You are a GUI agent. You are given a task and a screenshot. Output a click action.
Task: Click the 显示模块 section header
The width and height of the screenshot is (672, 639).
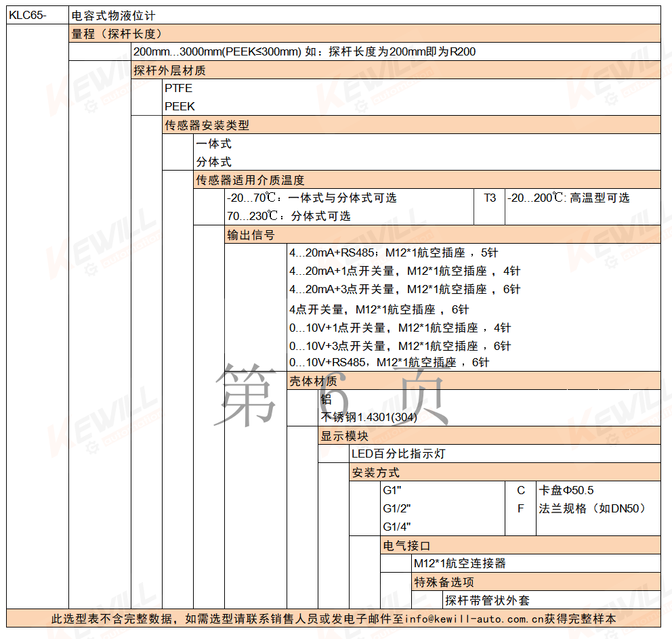489,436
